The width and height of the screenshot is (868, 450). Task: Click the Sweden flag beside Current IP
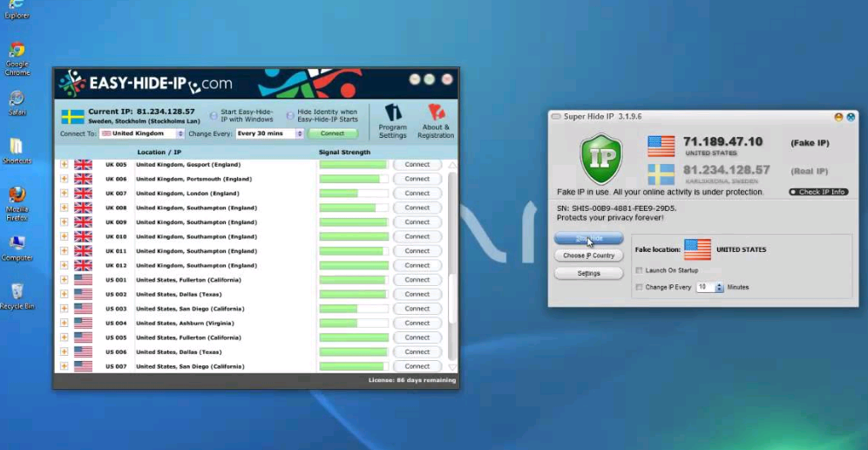tap(72, 116)
